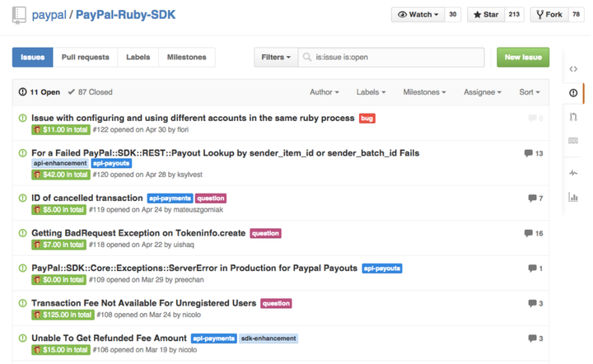Click the open-issue icon for issue #120
Viewport: 593px width, 364px height.
point(23,153)
